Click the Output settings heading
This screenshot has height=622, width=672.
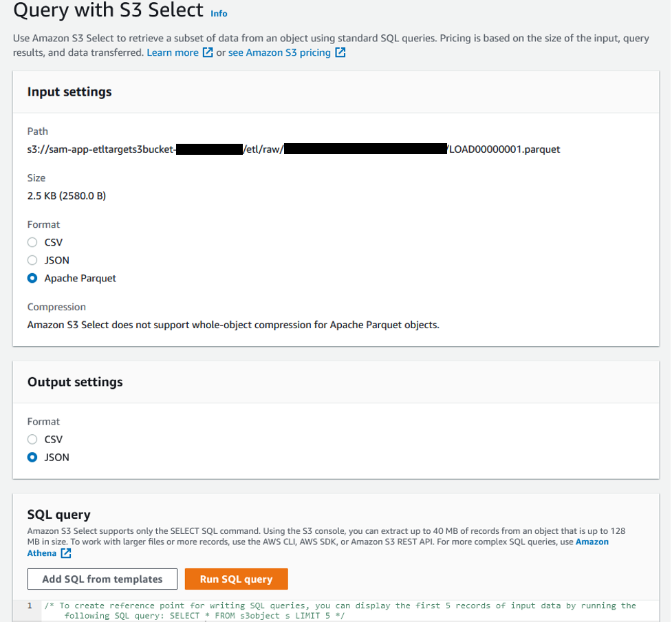[x=75, y=382]
